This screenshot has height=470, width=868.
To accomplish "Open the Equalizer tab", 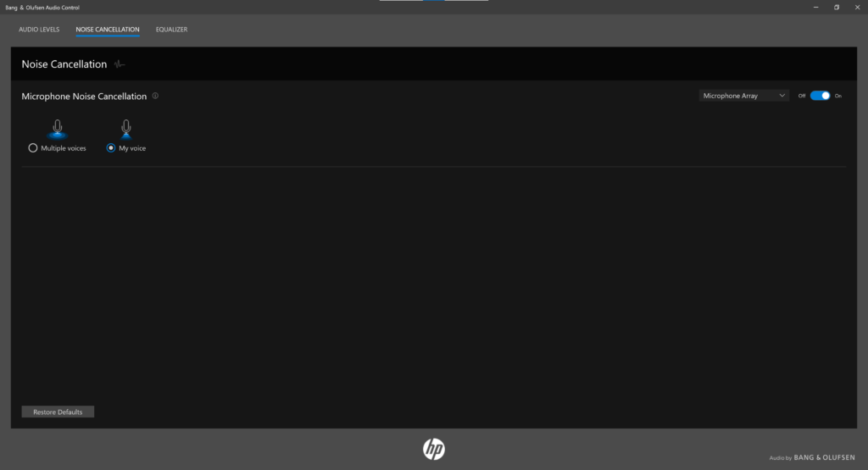I will (x=171, y=30).
